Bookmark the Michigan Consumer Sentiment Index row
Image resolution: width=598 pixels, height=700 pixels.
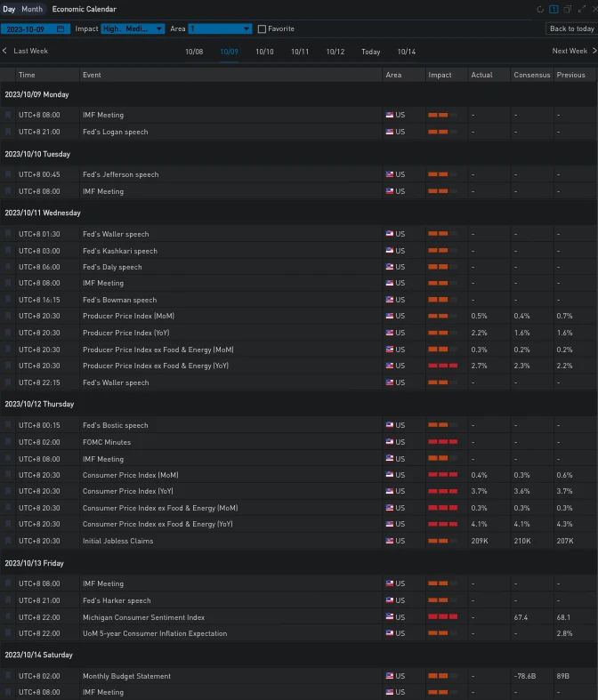click(x=8, y=617)
